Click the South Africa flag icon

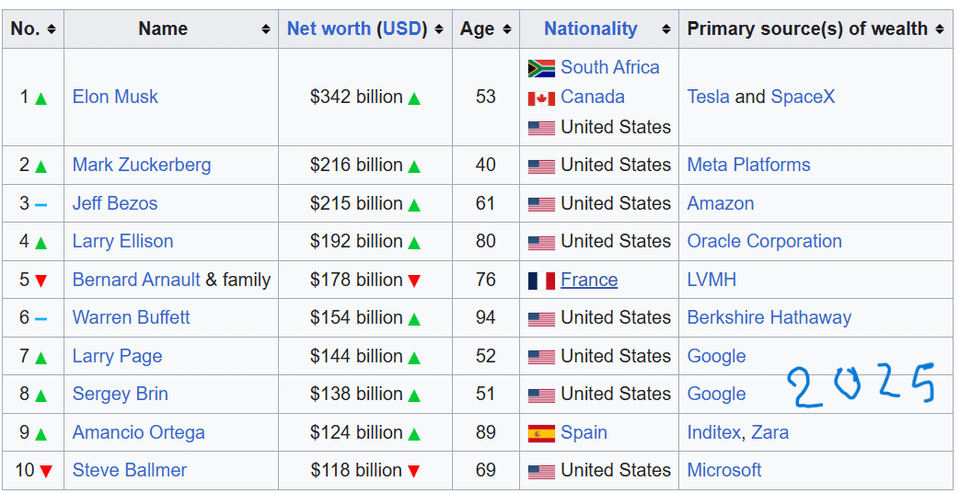[541, 68]
